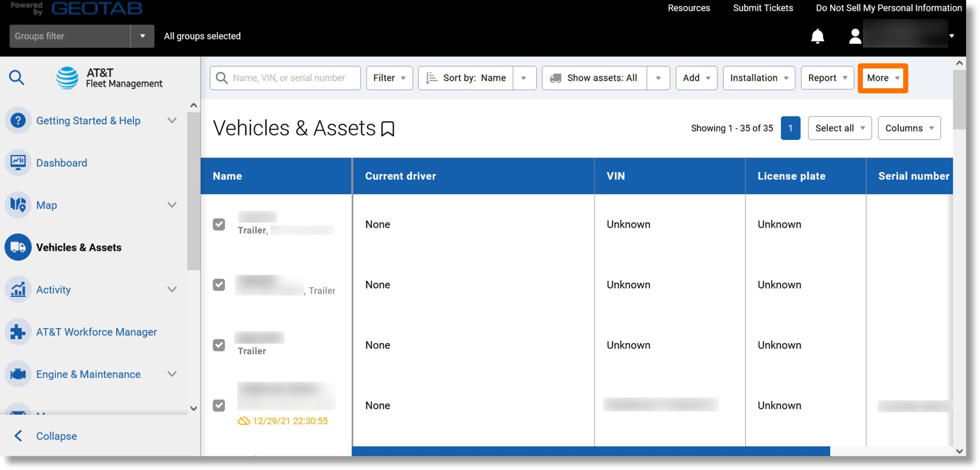Click the Map icon in sidebar
This screenshot has width=980, height=470.
[x=18, y=205]
